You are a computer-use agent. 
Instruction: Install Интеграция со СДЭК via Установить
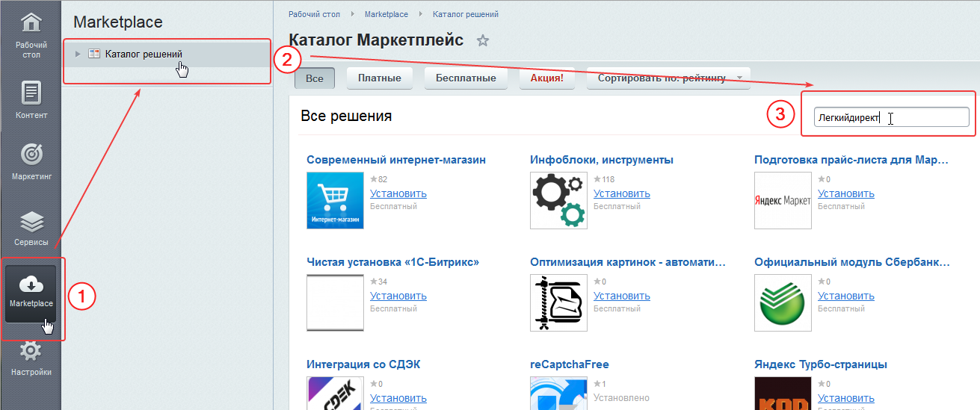398,398
